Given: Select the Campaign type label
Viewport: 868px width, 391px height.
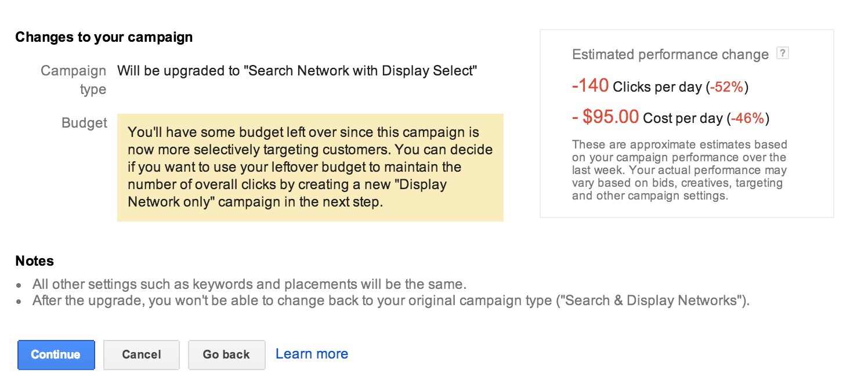Looking at the screenshot, I should pos(74,80).
